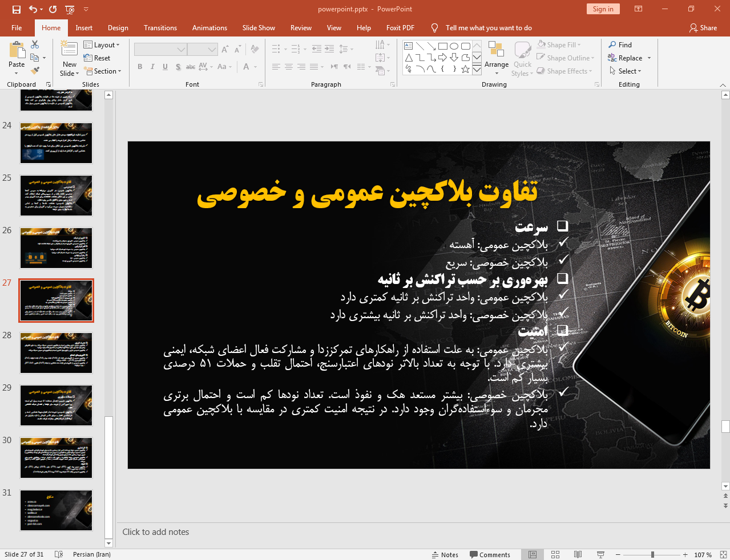The width and height of the screenshot is (730, 560).
Task: Zoom in with the plus button
Action: tap(685, 554)
